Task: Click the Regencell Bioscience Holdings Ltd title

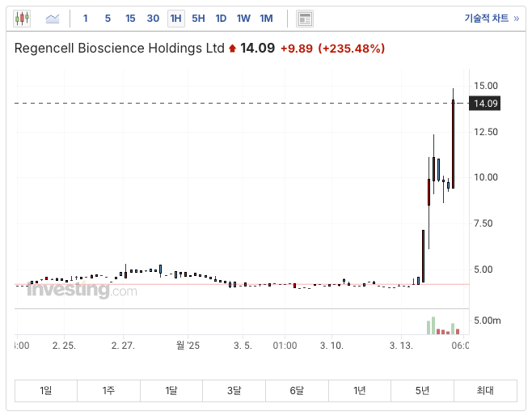Action: tap(120, 49)
